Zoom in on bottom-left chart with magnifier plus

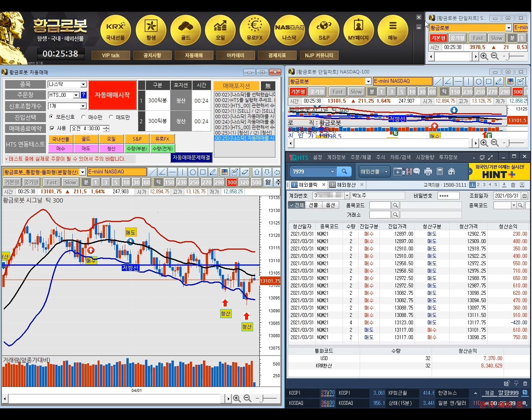click(x=237, y=398)
